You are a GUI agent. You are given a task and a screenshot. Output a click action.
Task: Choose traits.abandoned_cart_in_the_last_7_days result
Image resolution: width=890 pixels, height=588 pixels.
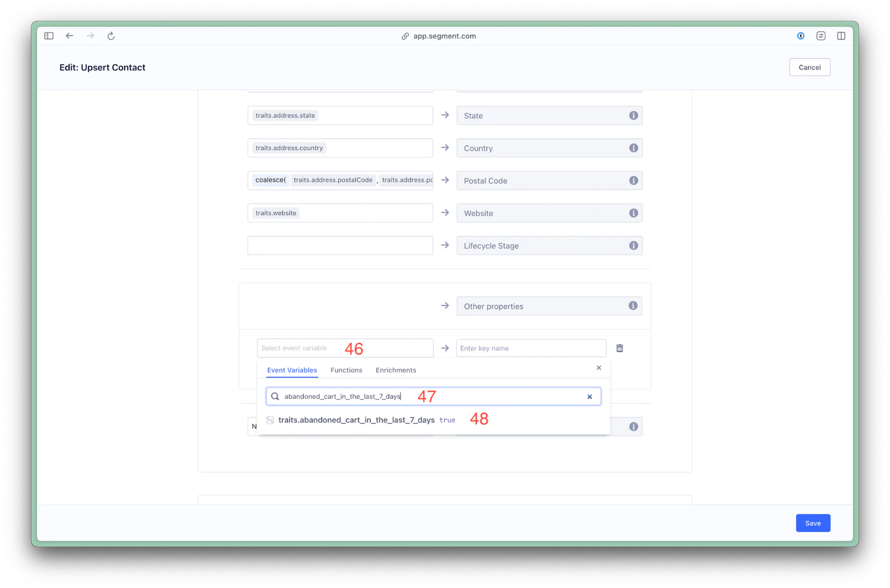[x=356, y=420]
